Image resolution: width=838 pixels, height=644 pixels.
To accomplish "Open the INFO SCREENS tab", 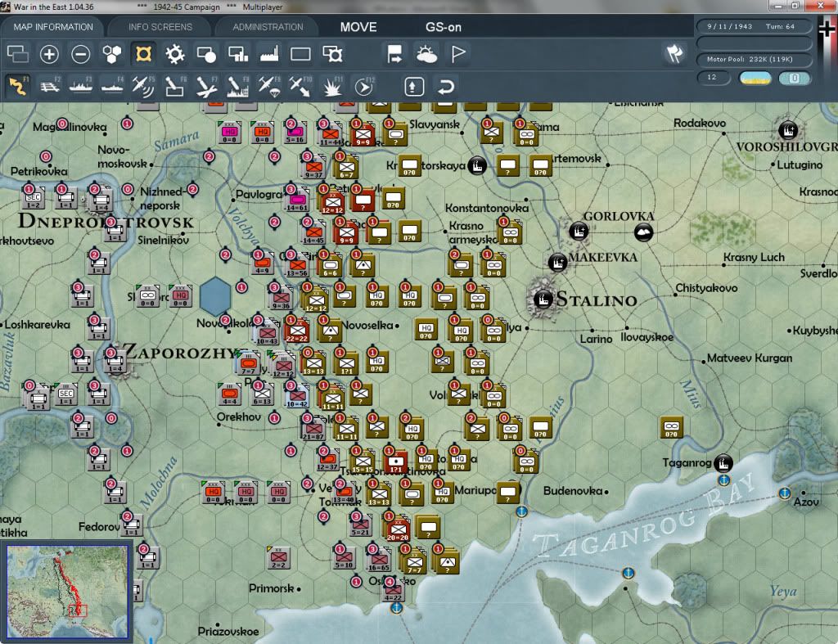I will pos(160,27).
